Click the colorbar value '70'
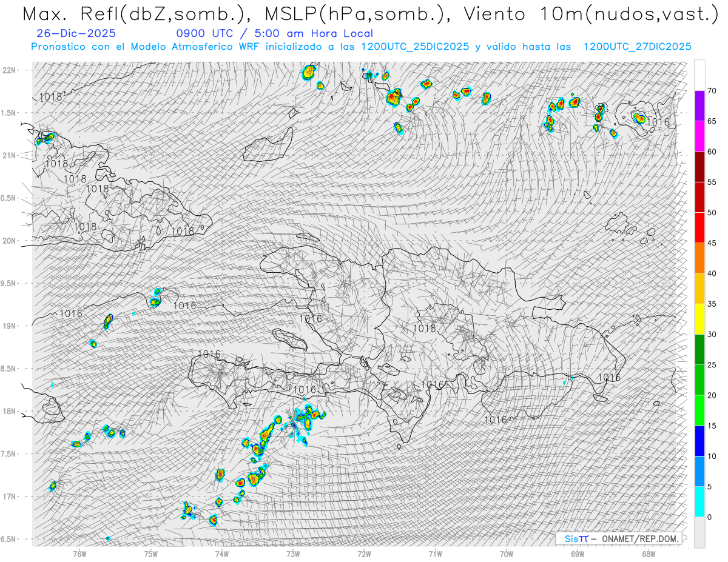 tap(712, 91)
